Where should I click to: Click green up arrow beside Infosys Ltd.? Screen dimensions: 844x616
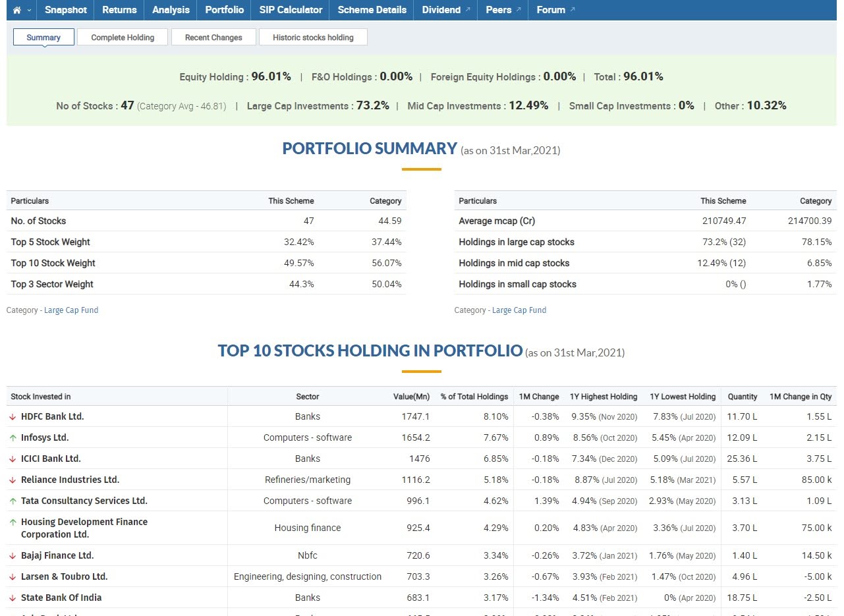13,438
